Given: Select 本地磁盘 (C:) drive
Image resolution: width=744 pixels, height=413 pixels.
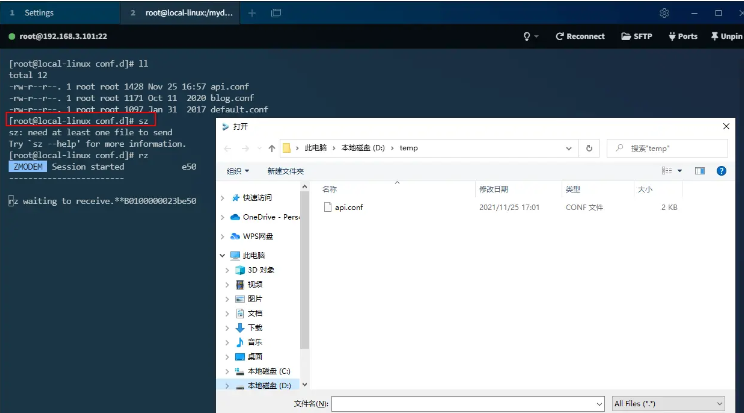Looking at the screenshot, I should pos(269,371).
